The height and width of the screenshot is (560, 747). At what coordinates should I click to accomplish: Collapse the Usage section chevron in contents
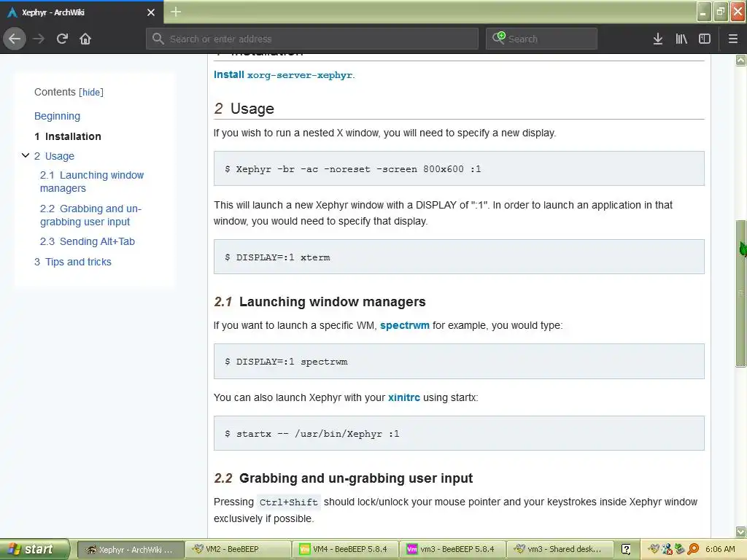26,155
